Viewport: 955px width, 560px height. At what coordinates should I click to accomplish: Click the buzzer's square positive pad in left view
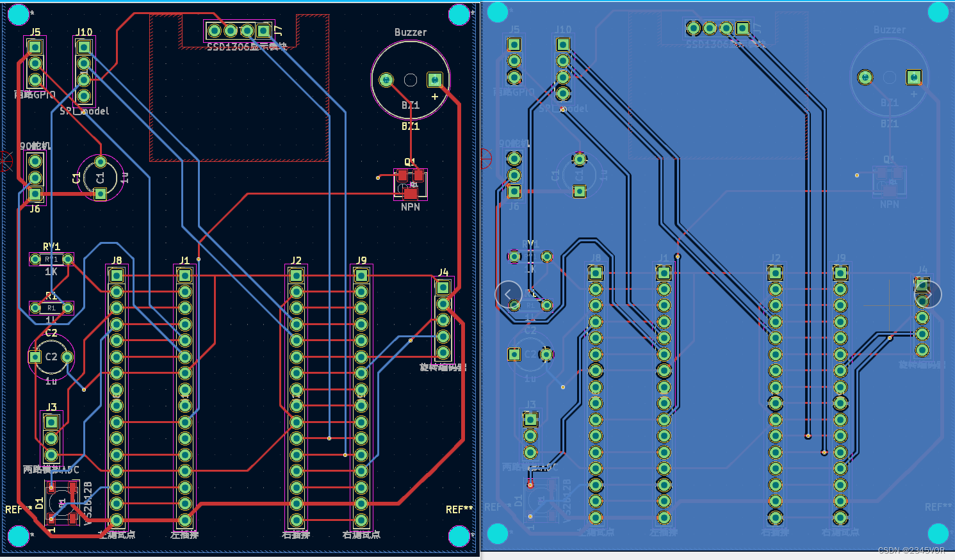435,79
